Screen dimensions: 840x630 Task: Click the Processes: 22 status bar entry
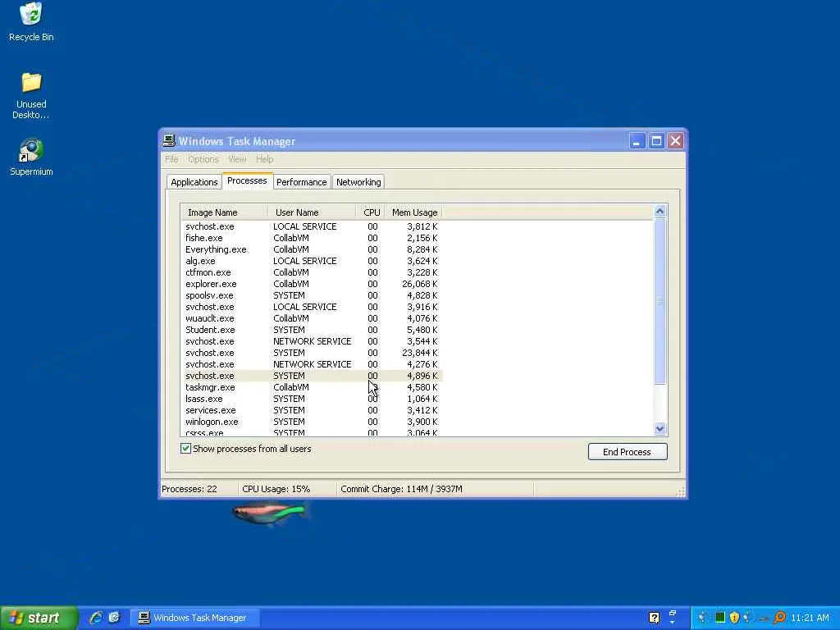[x=199, y=489]
